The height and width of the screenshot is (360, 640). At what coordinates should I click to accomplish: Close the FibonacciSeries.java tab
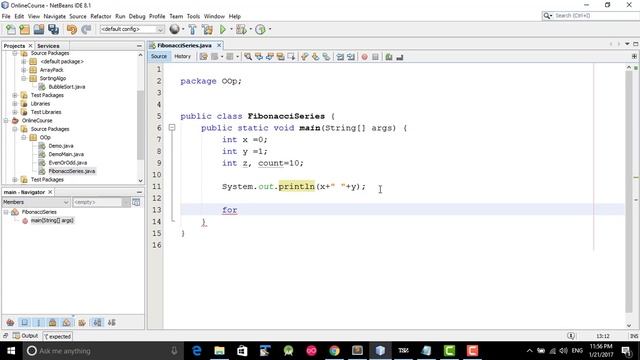219,45
